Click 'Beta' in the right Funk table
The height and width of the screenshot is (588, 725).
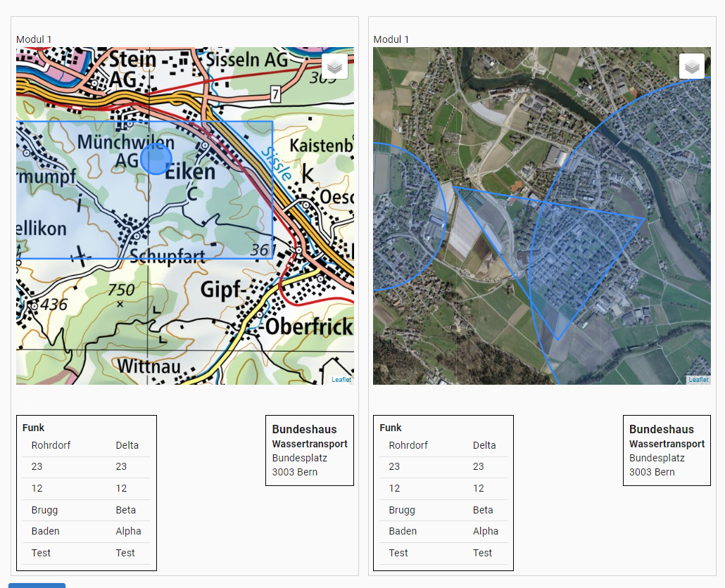tap(483, 510)
